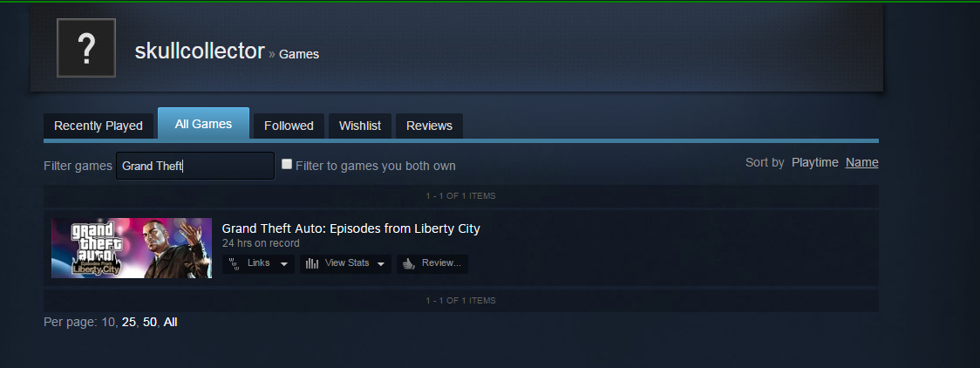The width and height of the screenshot is (980, 368).
Task: Expand the View Stats dropdown arrow
Action: pyautogui.click(x=381, y=264)
